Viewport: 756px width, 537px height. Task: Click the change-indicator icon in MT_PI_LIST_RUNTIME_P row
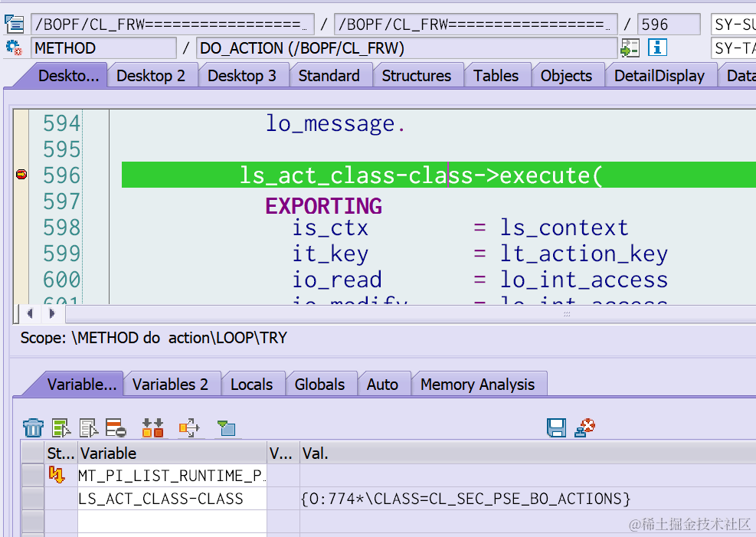click(57, 475)
